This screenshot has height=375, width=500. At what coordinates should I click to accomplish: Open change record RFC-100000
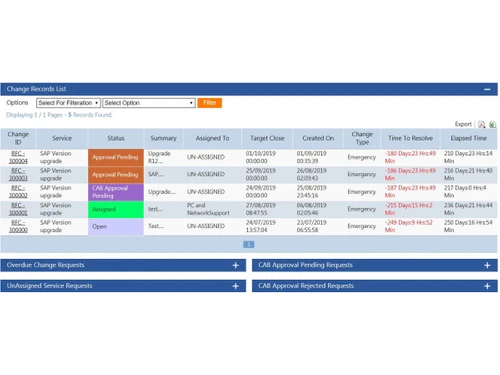point(18,226)
